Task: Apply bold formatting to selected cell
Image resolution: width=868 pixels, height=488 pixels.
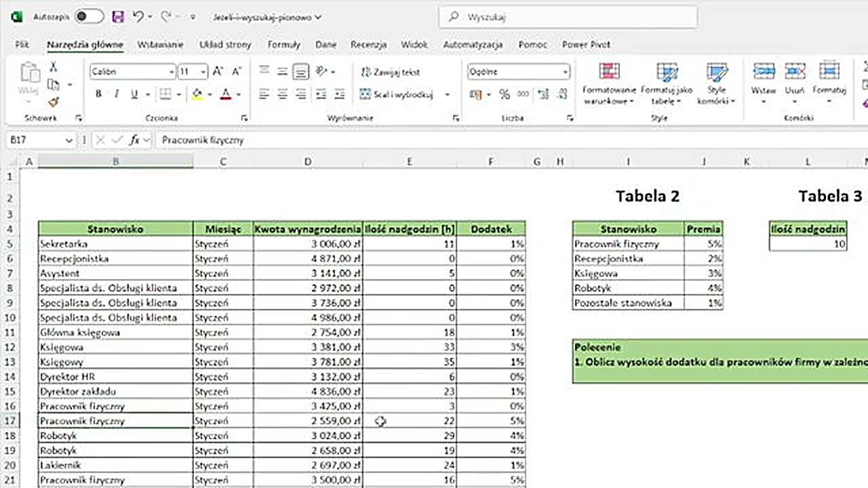Action: (x=98, y=94)
